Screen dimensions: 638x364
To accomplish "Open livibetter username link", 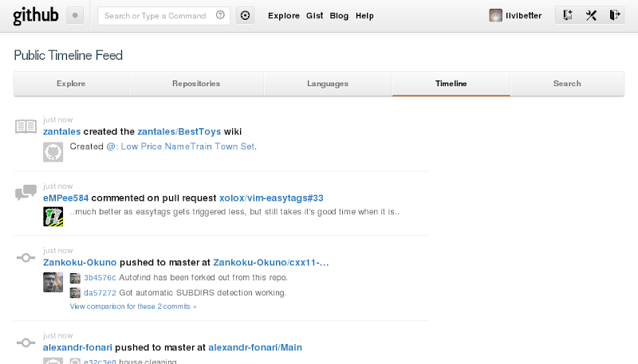I will tap(524, 16).
